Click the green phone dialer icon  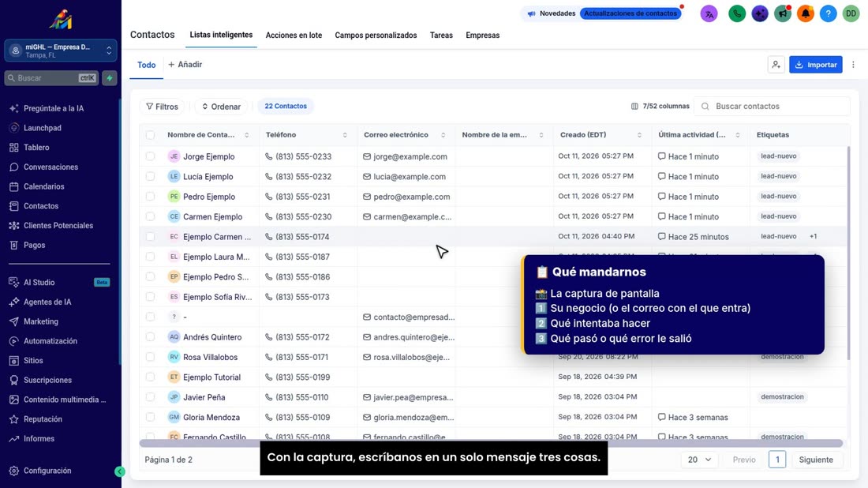pos(737,14)
